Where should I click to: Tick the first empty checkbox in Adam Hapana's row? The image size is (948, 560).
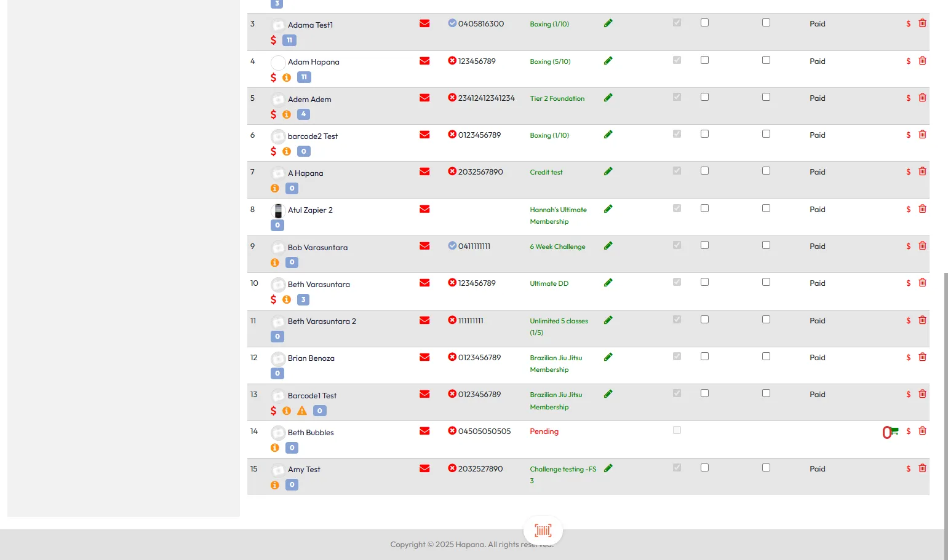click(x=704, y=60)
